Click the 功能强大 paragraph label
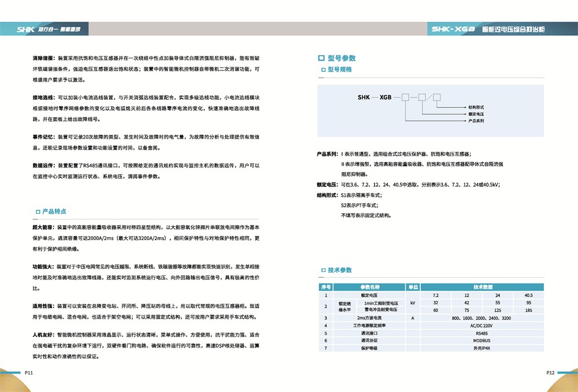 (43, 267)
